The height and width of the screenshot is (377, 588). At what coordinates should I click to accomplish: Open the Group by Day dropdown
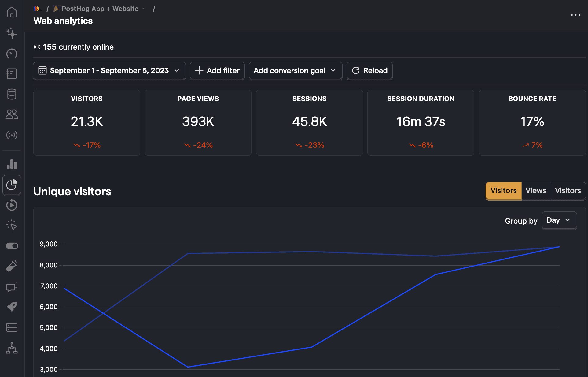(559, 220)
